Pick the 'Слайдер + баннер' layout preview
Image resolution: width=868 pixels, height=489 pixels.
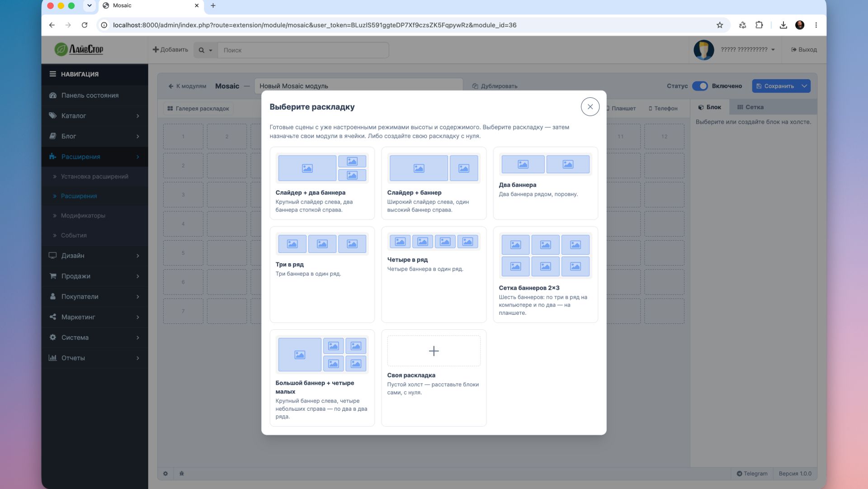click(x=434, y=168)
